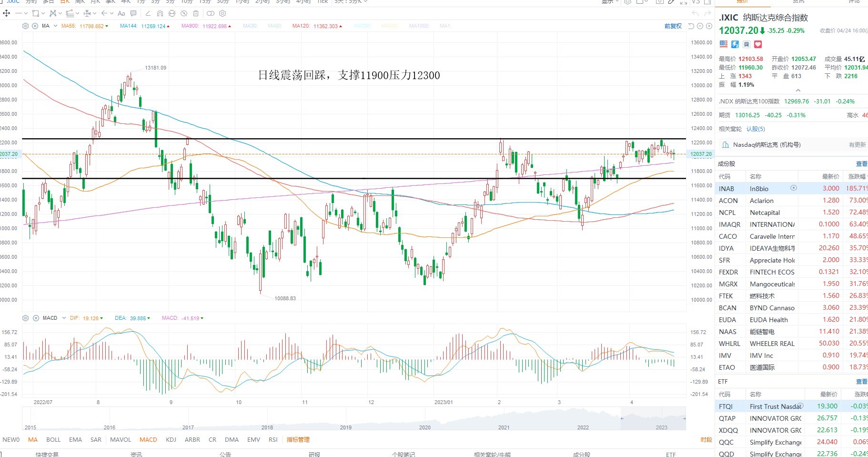
Task: Expand the line drawing tool dropdown
Action: tap(26, 13)
